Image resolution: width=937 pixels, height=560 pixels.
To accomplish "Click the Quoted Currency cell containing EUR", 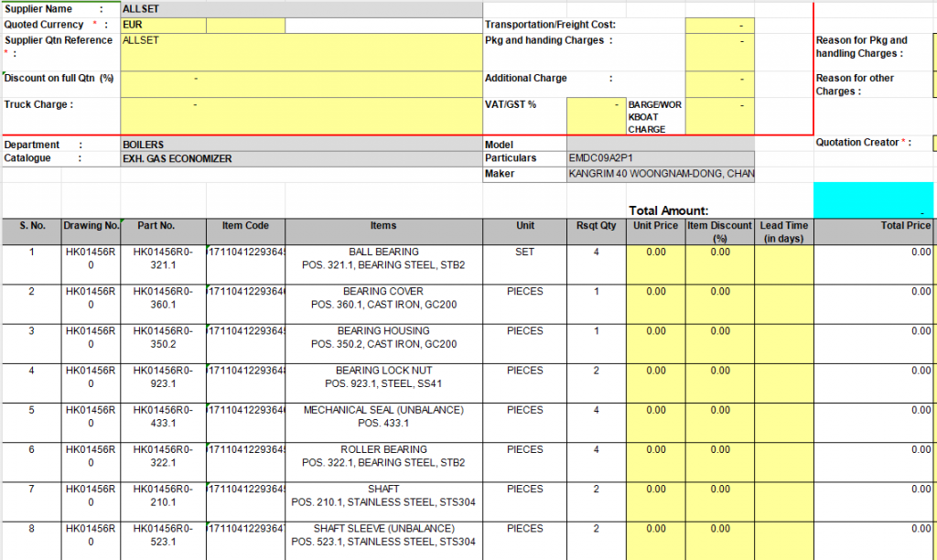I will click(163, 25).
